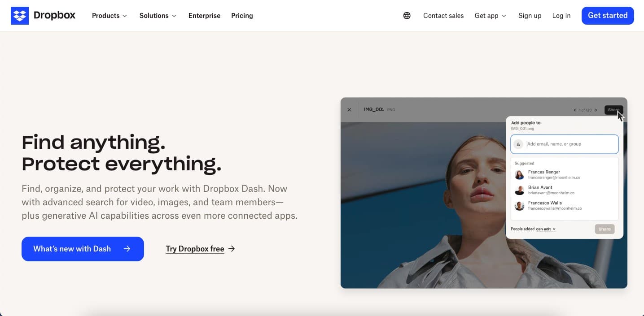Click the Log in link

coord(561,16)
